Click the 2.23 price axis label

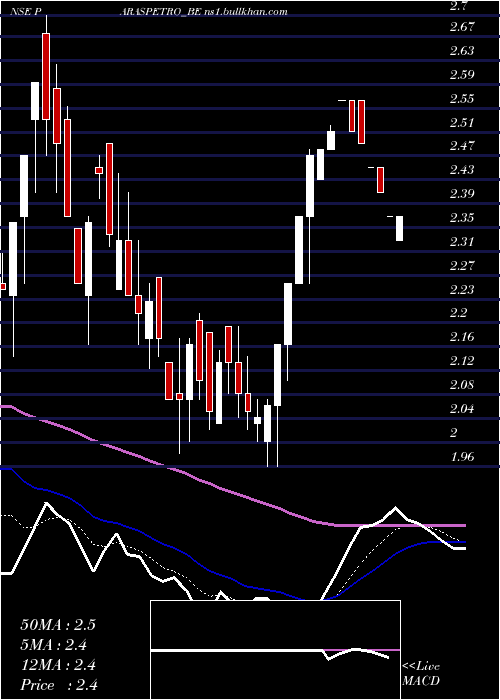click(462, 290)
